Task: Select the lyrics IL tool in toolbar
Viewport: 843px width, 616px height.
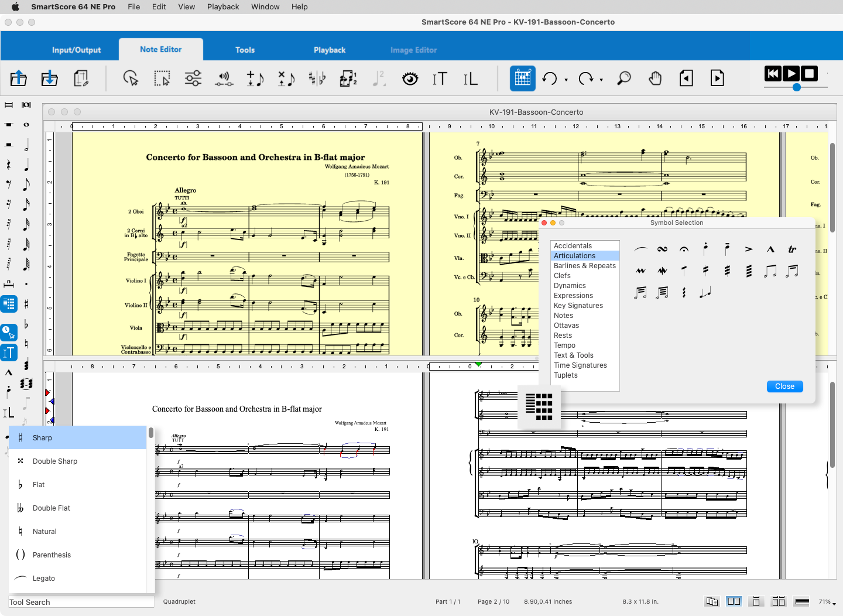Action: point(470,78)
